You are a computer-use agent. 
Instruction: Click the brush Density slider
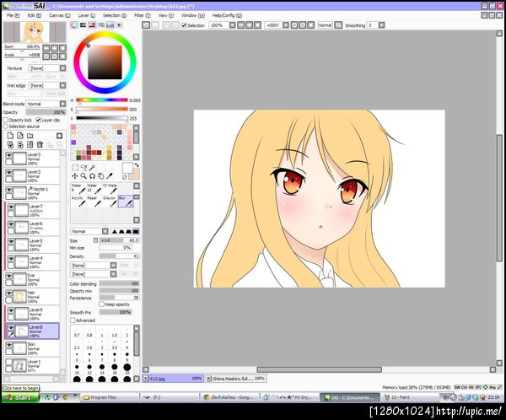119,256
